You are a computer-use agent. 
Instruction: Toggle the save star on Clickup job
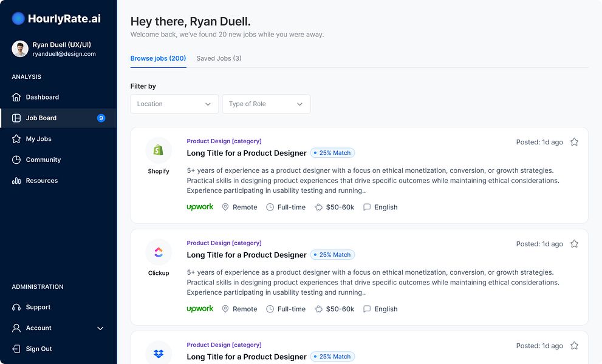574,244
